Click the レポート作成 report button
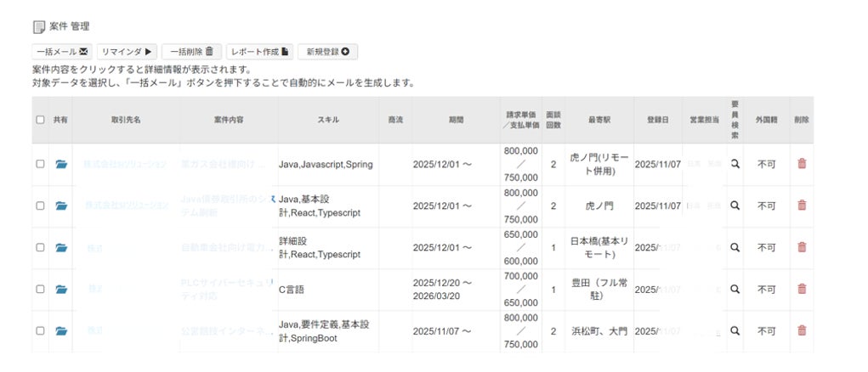 pos(260,52)
